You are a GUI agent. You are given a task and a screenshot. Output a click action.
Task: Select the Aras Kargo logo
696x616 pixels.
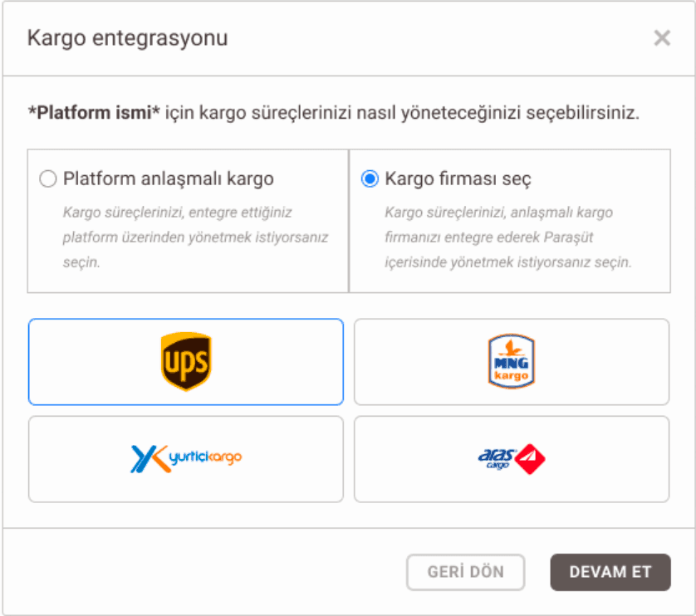click(x=512, y=459)
